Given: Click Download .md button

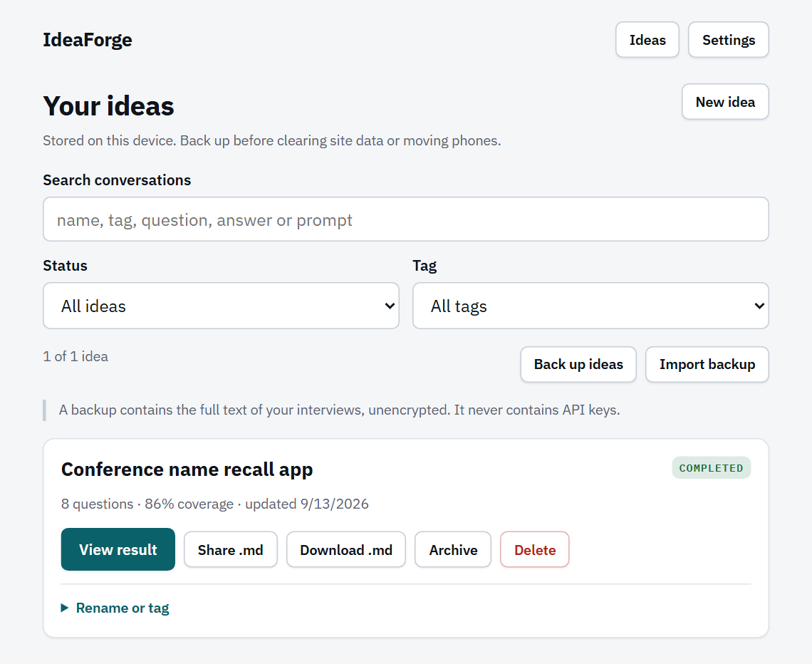Looking at the screenshot, I should point(346,549).
